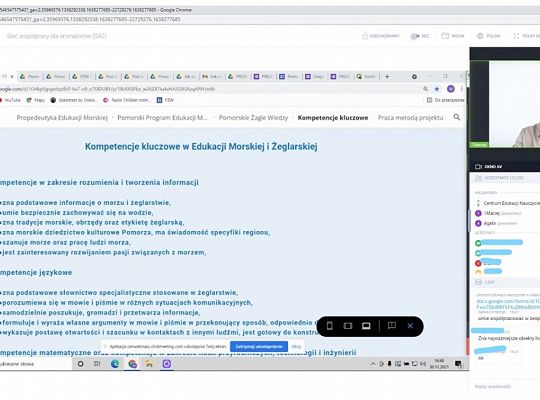Open the Do przeczytania reading list

[x=446, y=100]
